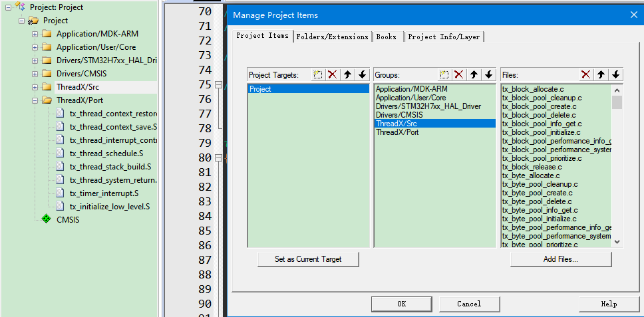The height and width of the screenshot is (317, 644).
Task: Move project target down
Action: pos(362,74)
